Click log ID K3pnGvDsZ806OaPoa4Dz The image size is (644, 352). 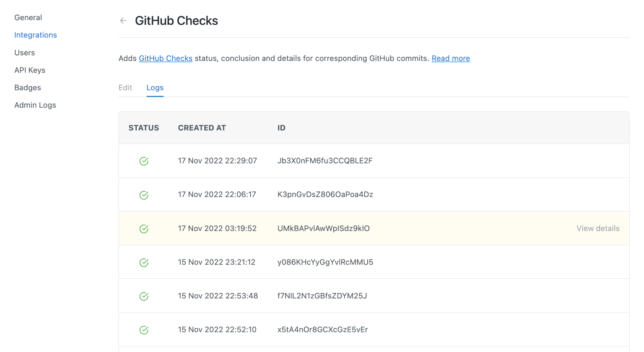pos(325,194)
